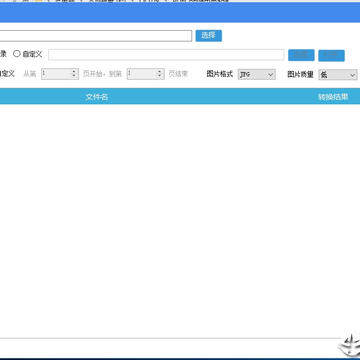
Task: Click the greyed 选择 button beside 打开
Action: coord(301,55)
